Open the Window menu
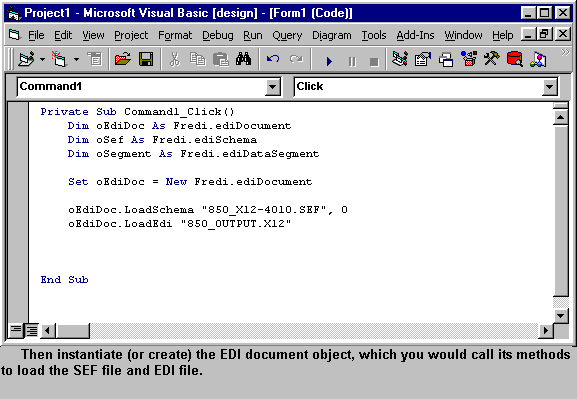Screen dimensions: 577x399 pos(463,35)
